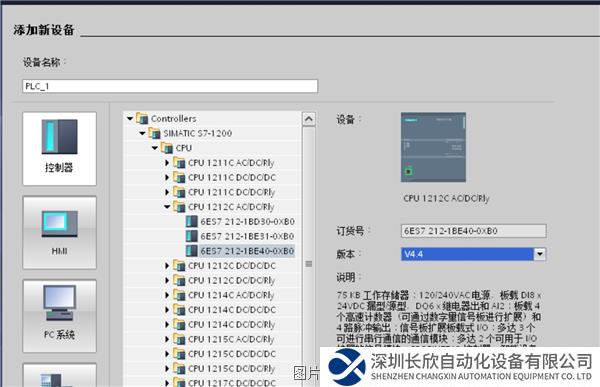Click folder icon of CPU 1212C AC/DC/Rly
Image resolution: width=600 pixels, height=387 pixels.
(179, 207)
